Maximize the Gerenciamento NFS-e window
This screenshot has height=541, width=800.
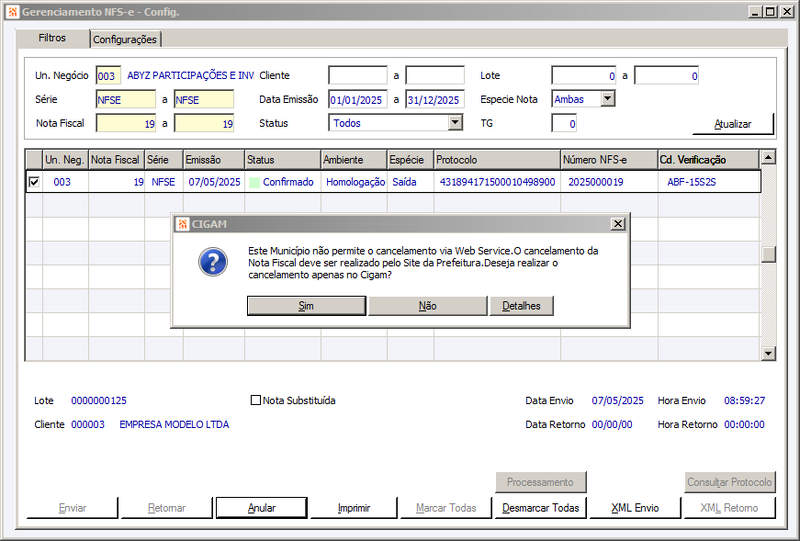click(770, 11)
